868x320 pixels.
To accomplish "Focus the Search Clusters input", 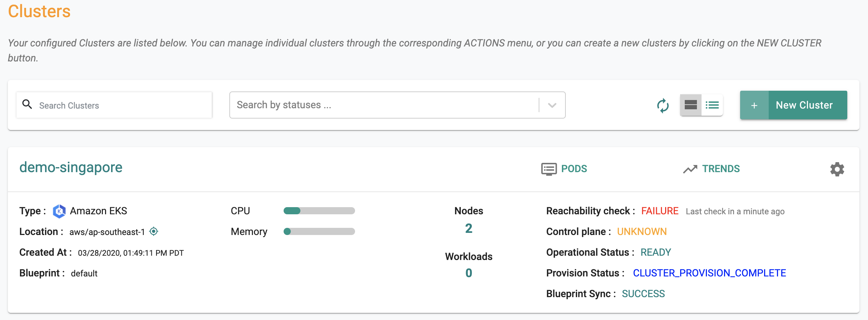I will pos(114,105).
